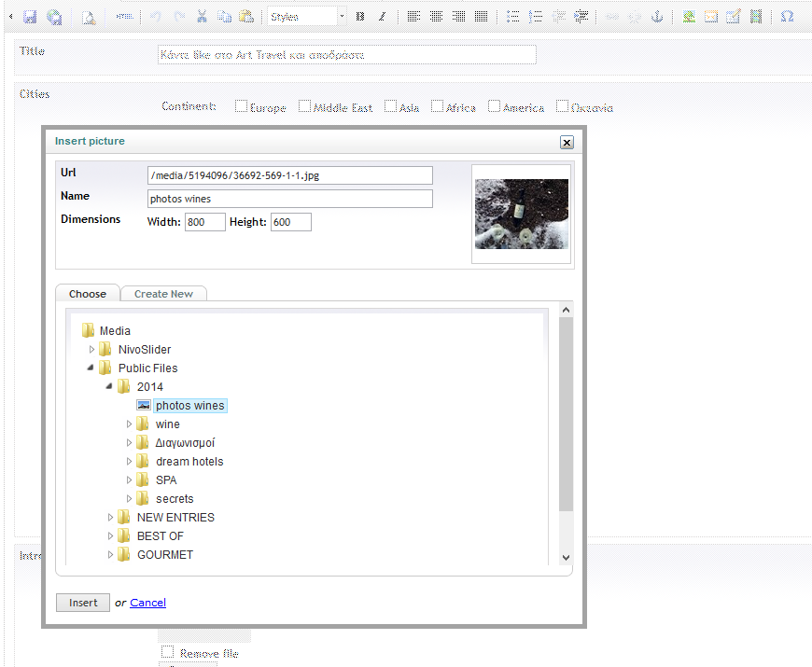Check the Asia continent checkbox
812x667 pixels.
(x=390, y=105)
